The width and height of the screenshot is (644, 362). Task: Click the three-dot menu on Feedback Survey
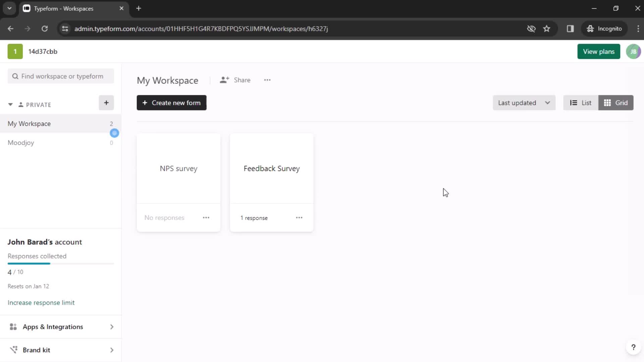pyautogui.click(x=299, y=218)
